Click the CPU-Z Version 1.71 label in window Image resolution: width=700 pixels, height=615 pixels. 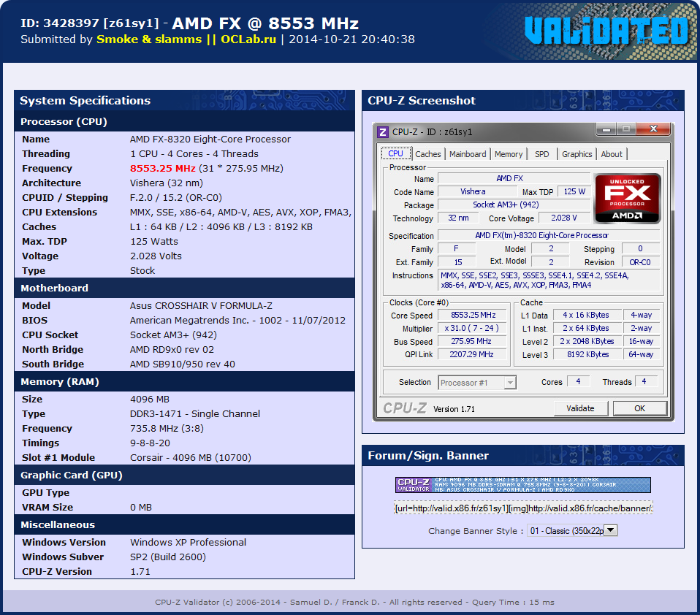454,409
